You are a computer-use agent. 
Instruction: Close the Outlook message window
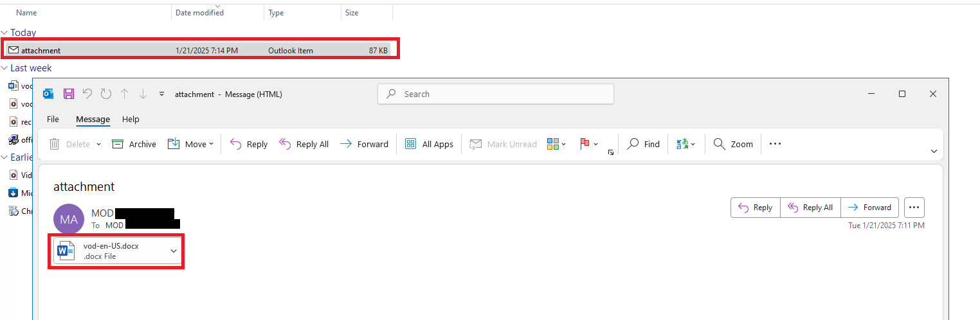933,94
